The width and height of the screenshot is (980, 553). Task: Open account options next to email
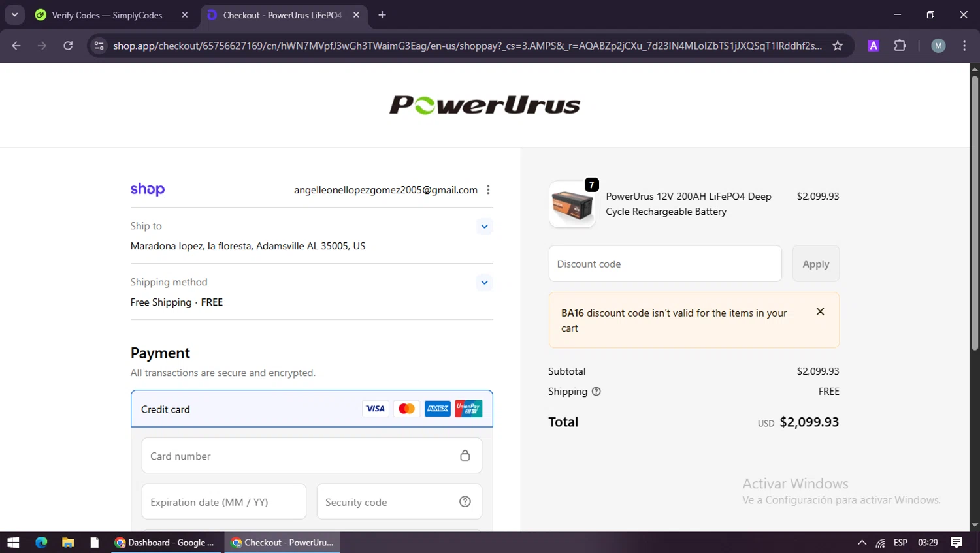pyautogui.click(x=488, y=190)
